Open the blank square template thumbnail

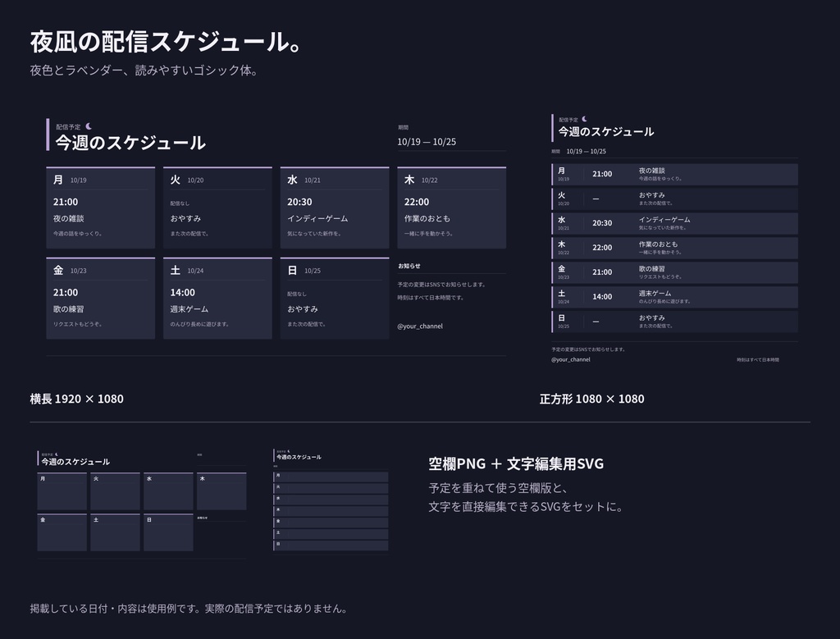331,501
